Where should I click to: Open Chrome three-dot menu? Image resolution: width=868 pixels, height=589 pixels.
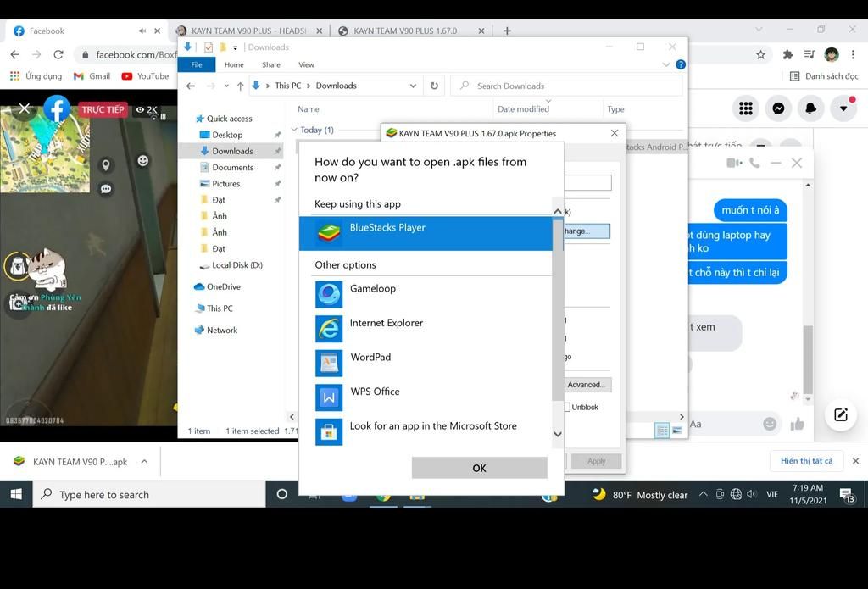[x=853, y=54]
